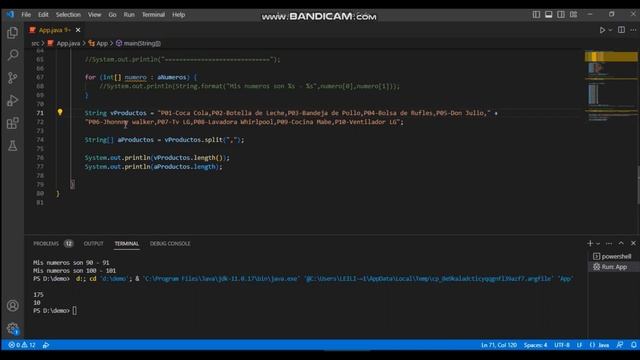This screenshot has width=640, height=360.
Task: Click App.java in the breadcrumb
Action: point(68,43)
